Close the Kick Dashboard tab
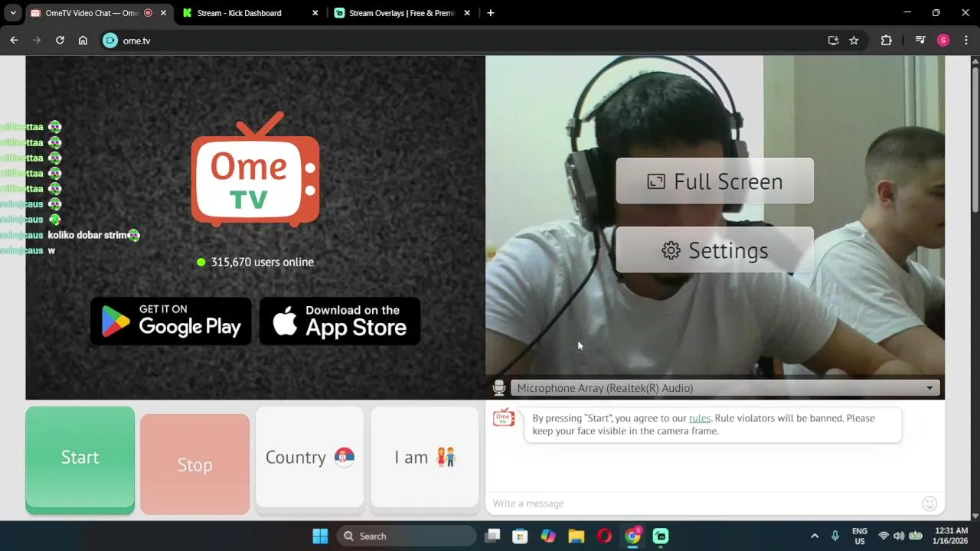 (x=315, y=13)
